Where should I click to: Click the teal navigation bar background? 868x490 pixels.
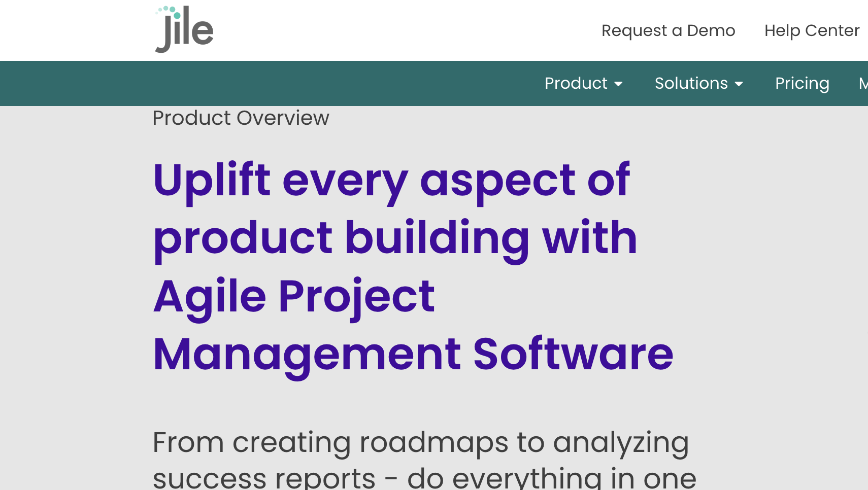(x=305, y=83)
